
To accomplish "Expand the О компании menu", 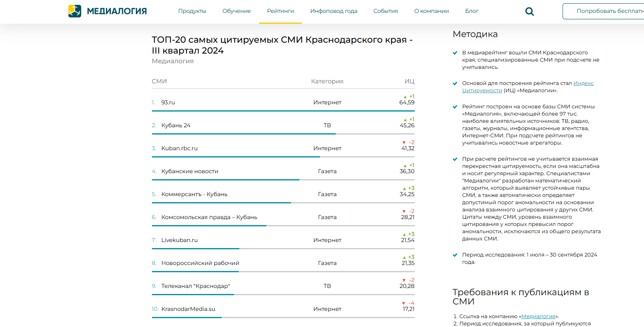I will (431, 11).
